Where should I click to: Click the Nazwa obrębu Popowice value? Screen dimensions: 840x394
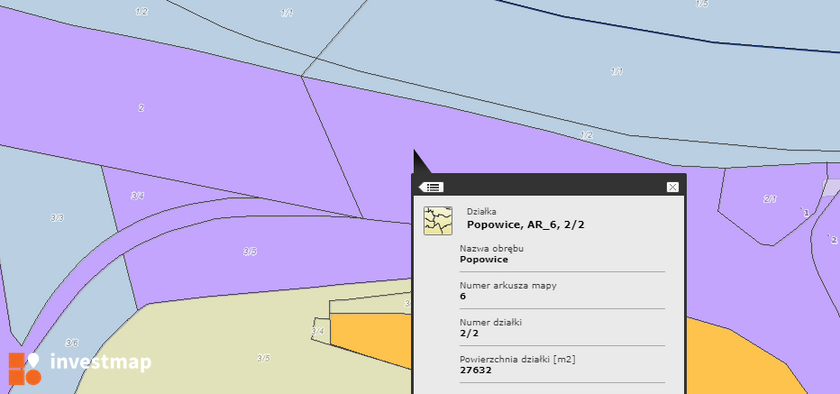click(x=484, y=259)
